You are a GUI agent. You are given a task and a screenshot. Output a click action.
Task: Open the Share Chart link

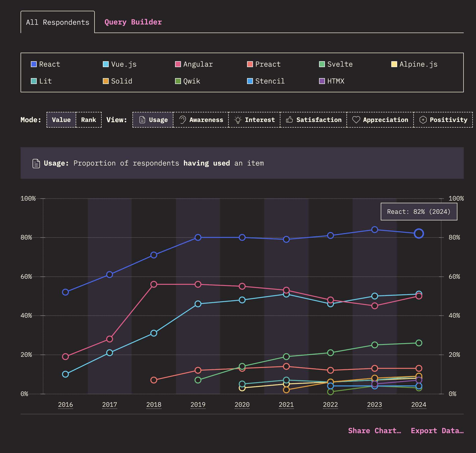coord(374,430)
